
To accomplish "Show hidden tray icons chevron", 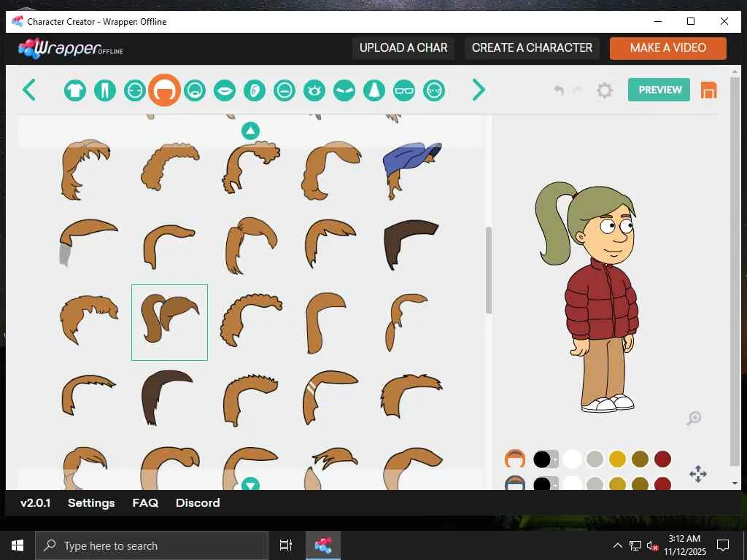I will [x=617, y=545].
